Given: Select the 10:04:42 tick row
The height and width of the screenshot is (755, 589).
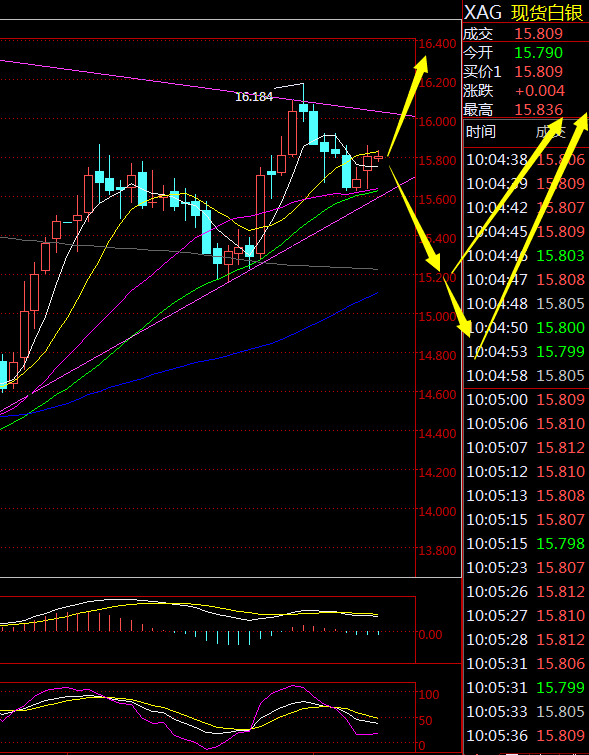Looking at the screenshot, I should coord(525,208).
